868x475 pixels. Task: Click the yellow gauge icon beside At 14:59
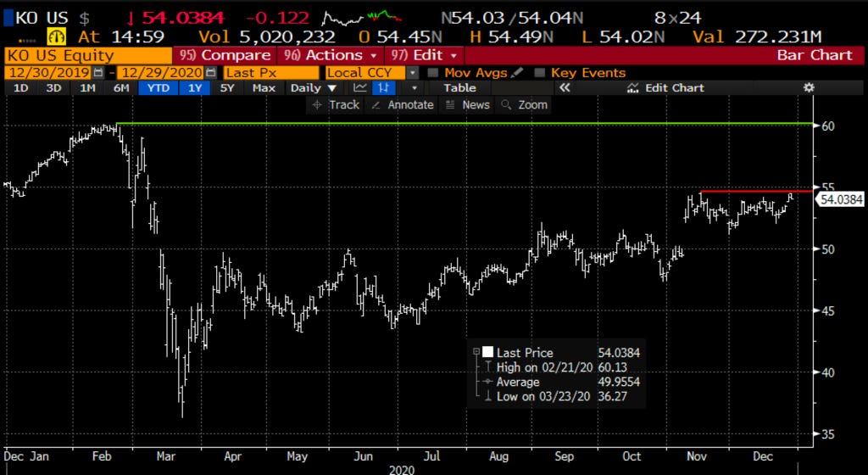click(x=57, y=37)
